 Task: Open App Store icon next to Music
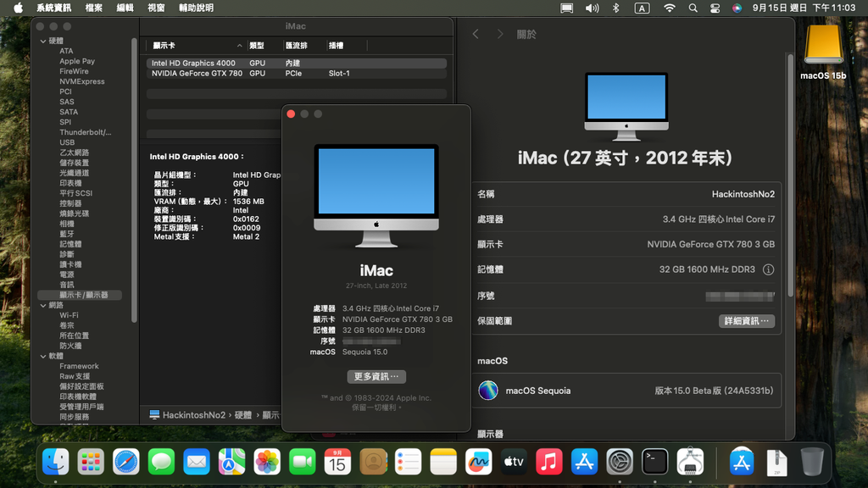[x=585, y=462]
